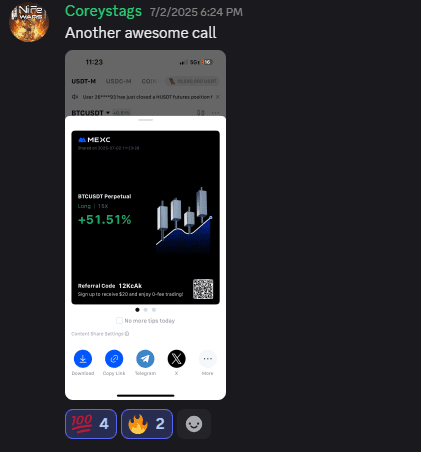Open Coreystags username link

click(x=103, y=11)
